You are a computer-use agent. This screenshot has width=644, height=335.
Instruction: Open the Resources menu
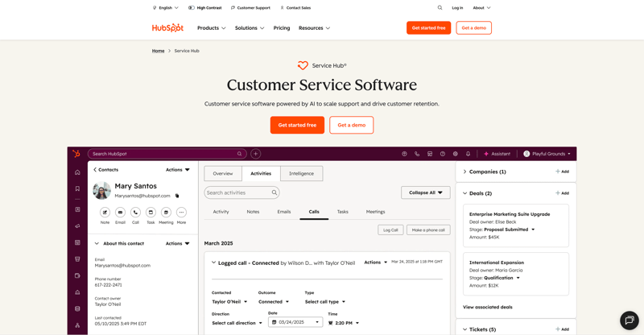click(x=314, y=28)
